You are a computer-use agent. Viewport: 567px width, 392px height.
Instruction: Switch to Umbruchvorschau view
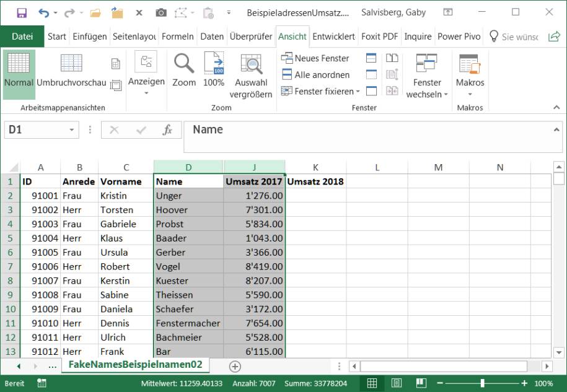pyautogui.click(x=71, y=70)
